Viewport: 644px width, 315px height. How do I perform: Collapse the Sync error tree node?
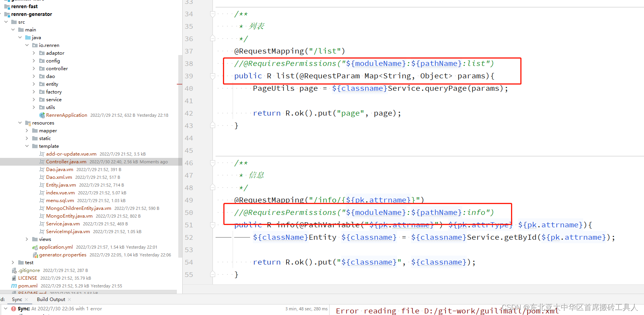pos(6,309)
